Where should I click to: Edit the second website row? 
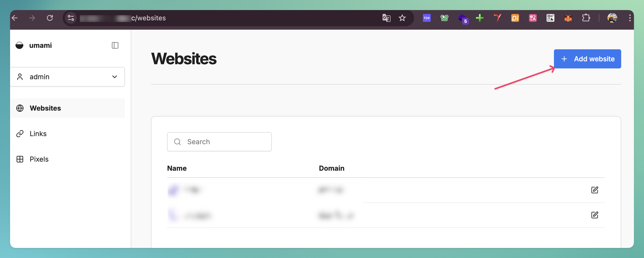(x=594, y=215)
